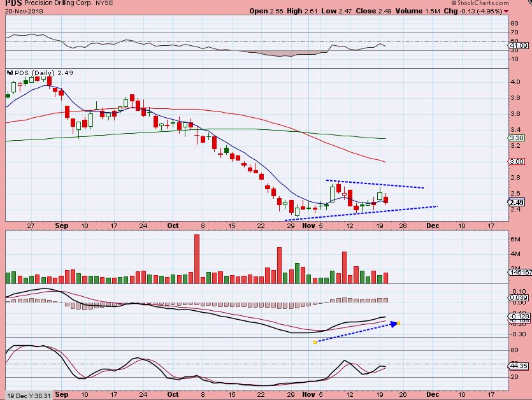This screenshot has height=400, width=532.
Task: Select the yellow handle at the arrow's start
Action: pos(315,342)
